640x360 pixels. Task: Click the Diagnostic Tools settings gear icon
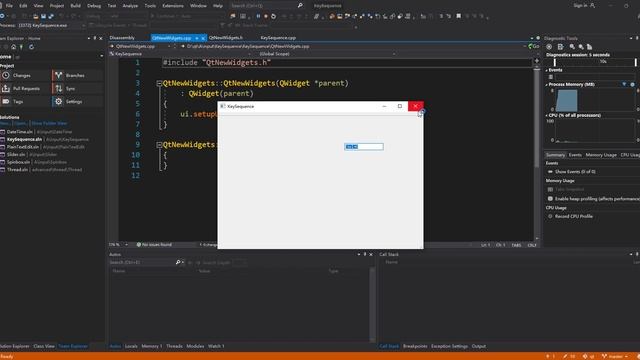pyautogui.click(x=549, y=47)
